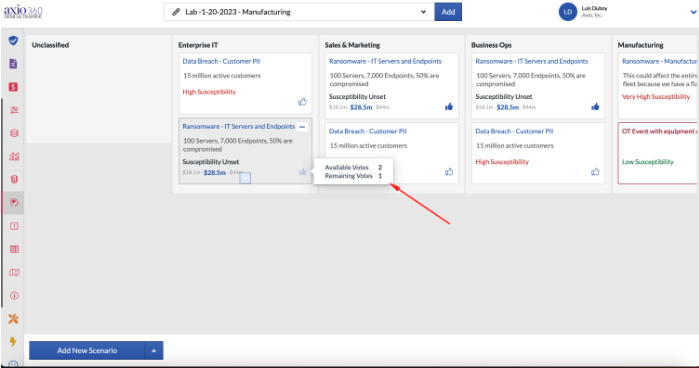Open the orange wrench tools sidebar icon
699x368 pixels.
tap(13, 318)
